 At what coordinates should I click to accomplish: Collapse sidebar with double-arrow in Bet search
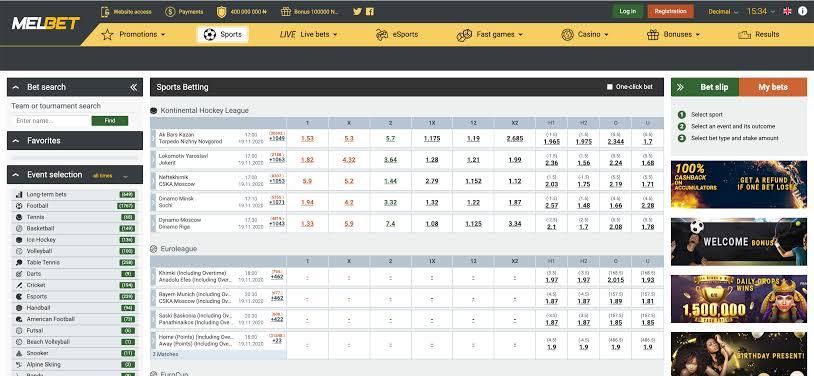[x=133, y=87]
